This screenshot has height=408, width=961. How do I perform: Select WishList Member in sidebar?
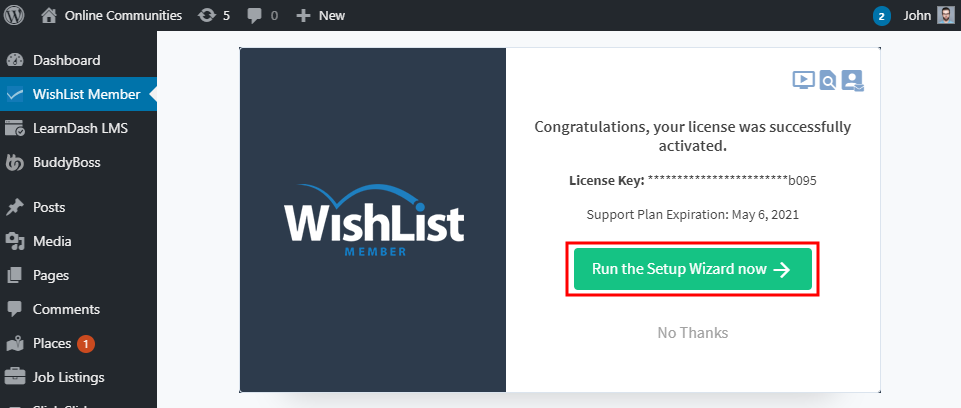[86, 94]
